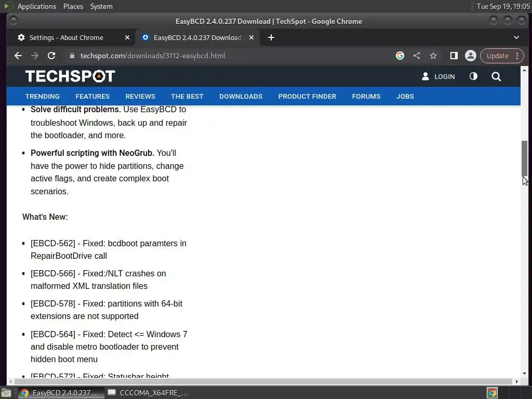Click the 'What's New:' heading
The width and height of the screenshot is (532, 399).
tap(45, 217)
